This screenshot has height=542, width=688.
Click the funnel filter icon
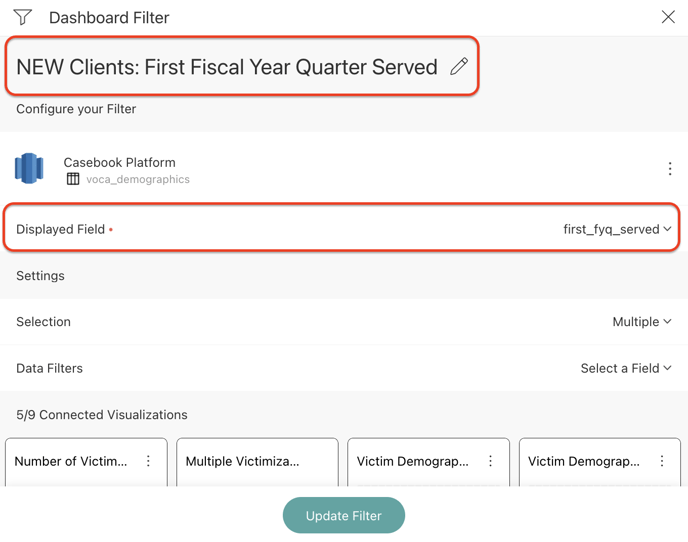[x=23, y=17]
